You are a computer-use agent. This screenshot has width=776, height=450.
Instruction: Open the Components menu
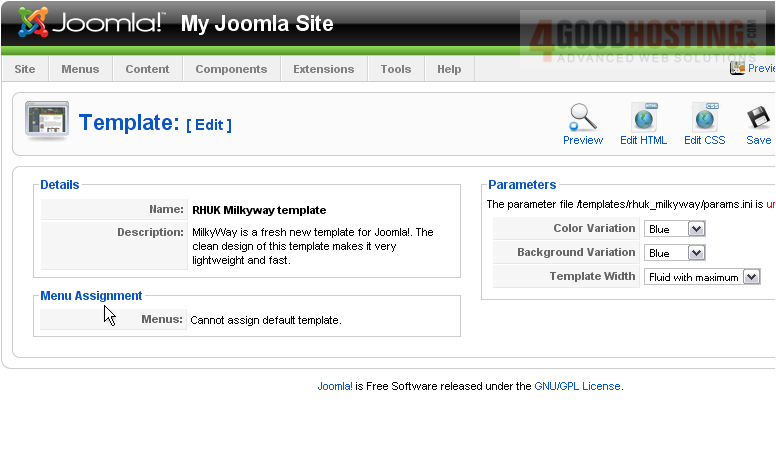231,69
